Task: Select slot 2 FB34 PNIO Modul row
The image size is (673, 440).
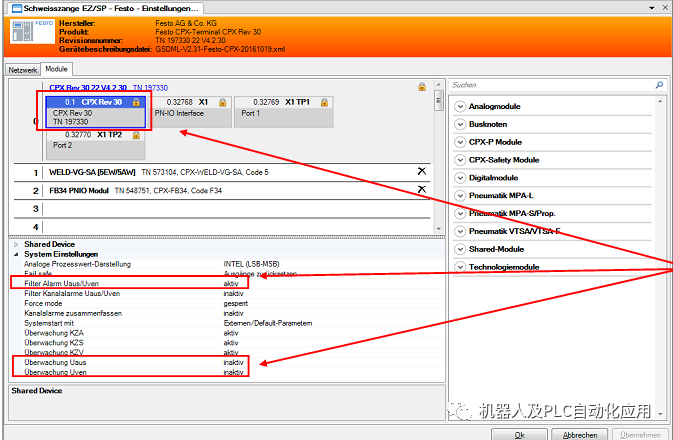Action: coord(222,191)
